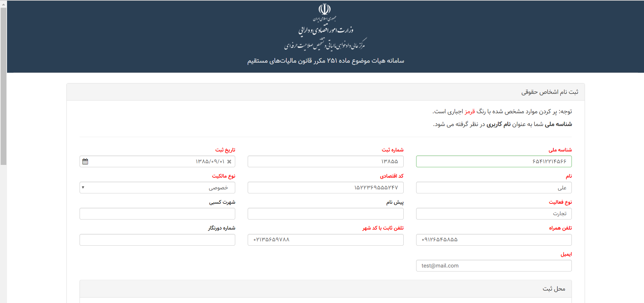Image resolution: width=644 pixels, height=303 pixels.
Task: Click the empty business name field (شهرت کسبی)
Action: point(157,214)
